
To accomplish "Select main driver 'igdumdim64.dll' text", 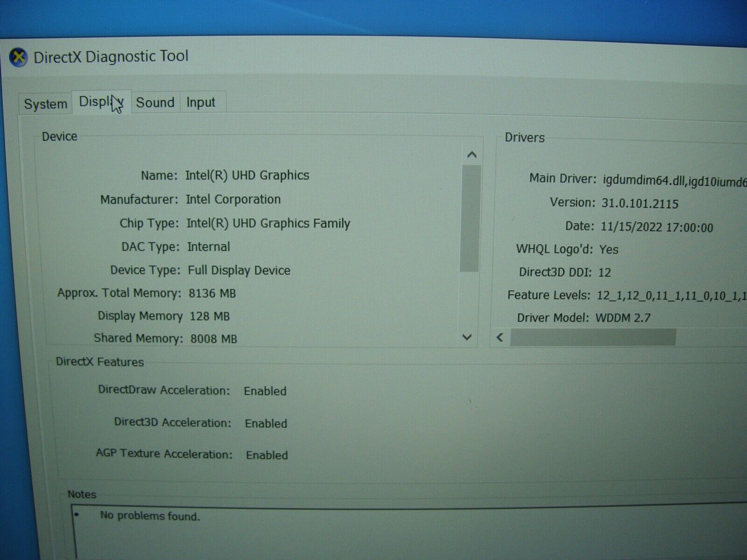I will tap(644, 180).
